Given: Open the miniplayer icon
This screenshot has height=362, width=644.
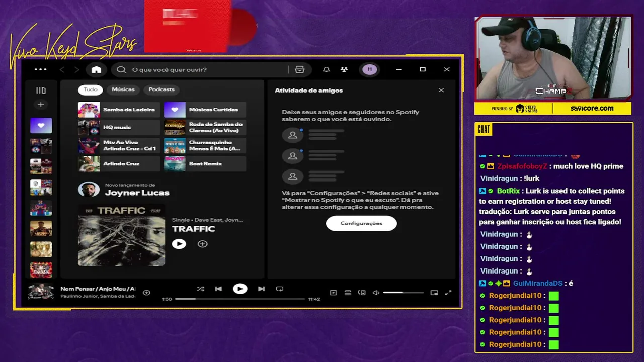Looking at the screenshot, I should tap(434, 293).
